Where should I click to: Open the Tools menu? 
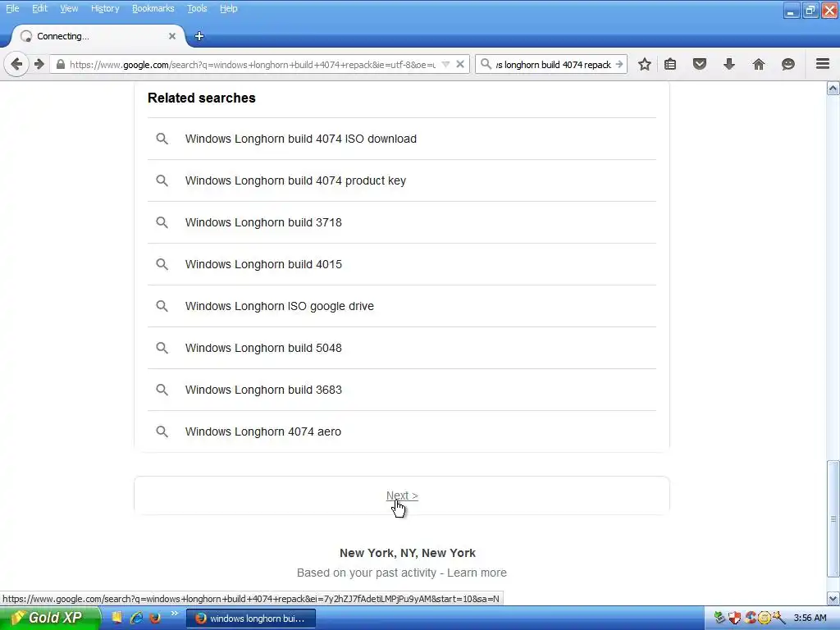[x=197, y=8]
